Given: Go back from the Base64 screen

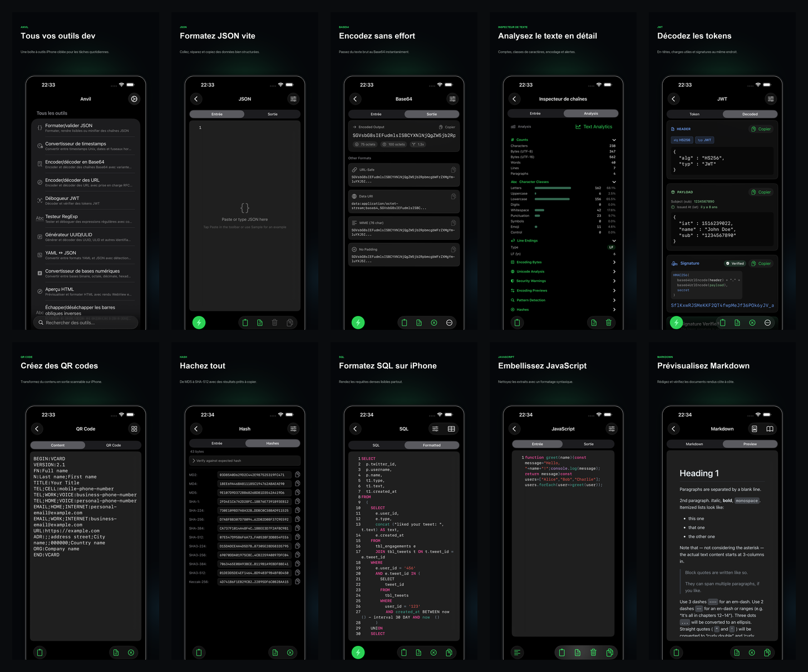Looking at the screenshot, I should tap(356, 99).
